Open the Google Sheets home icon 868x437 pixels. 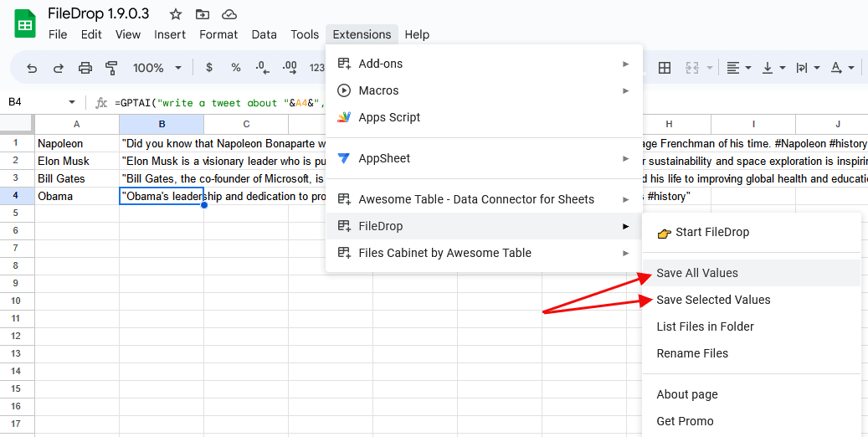click(24, 24)
